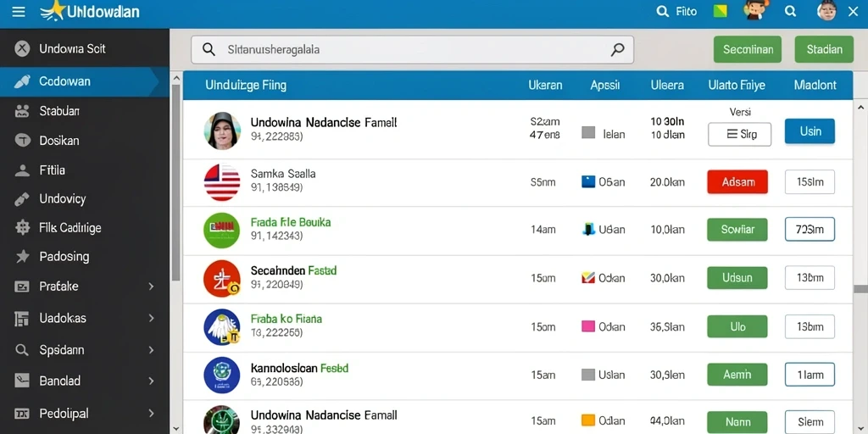
Task: Expand the Prafake sidebar submenu arrow
Action: tap(151, 287)
